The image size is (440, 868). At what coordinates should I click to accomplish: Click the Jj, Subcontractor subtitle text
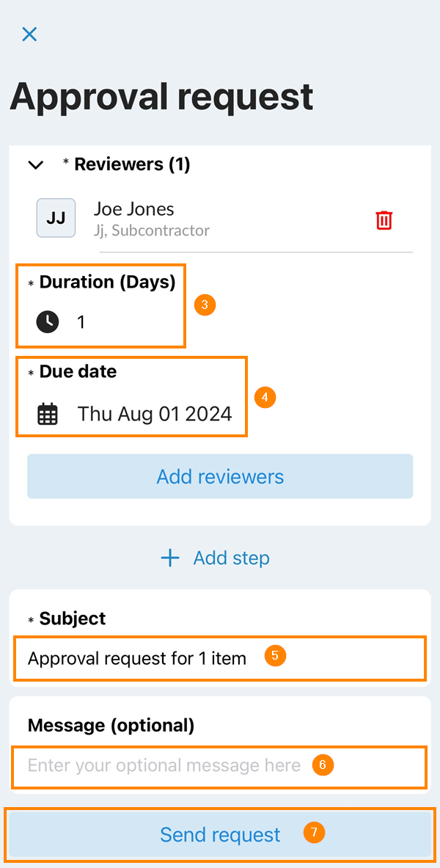152,230
